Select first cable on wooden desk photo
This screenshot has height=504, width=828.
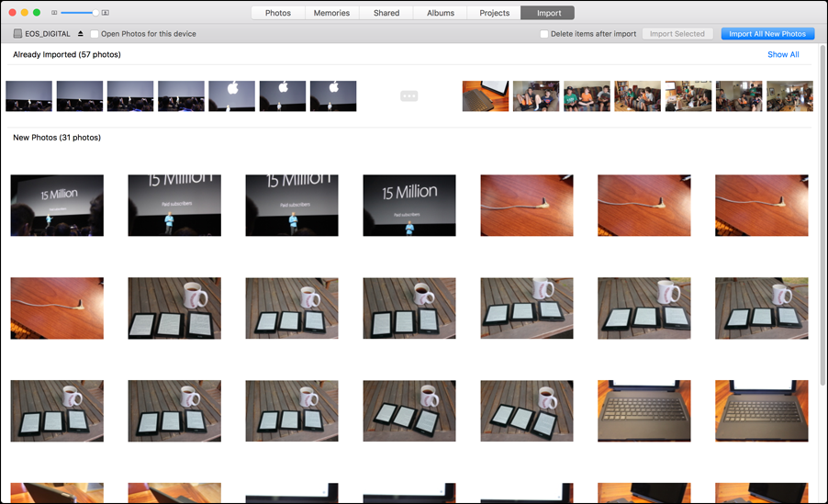coord(527,206)
